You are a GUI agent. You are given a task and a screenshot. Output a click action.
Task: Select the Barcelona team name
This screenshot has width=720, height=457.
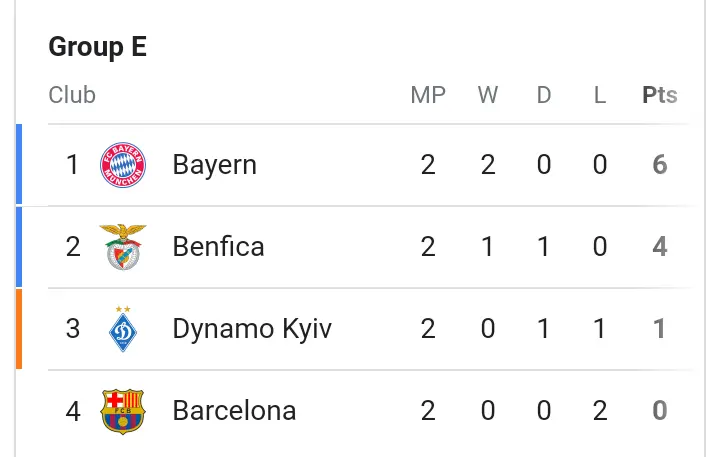234,411
